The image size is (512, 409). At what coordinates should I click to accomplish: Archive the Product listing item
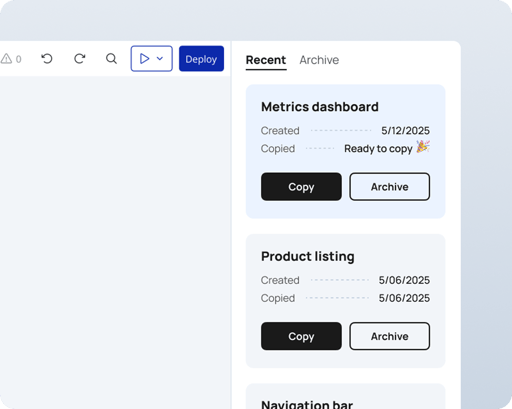pos(390,336)
